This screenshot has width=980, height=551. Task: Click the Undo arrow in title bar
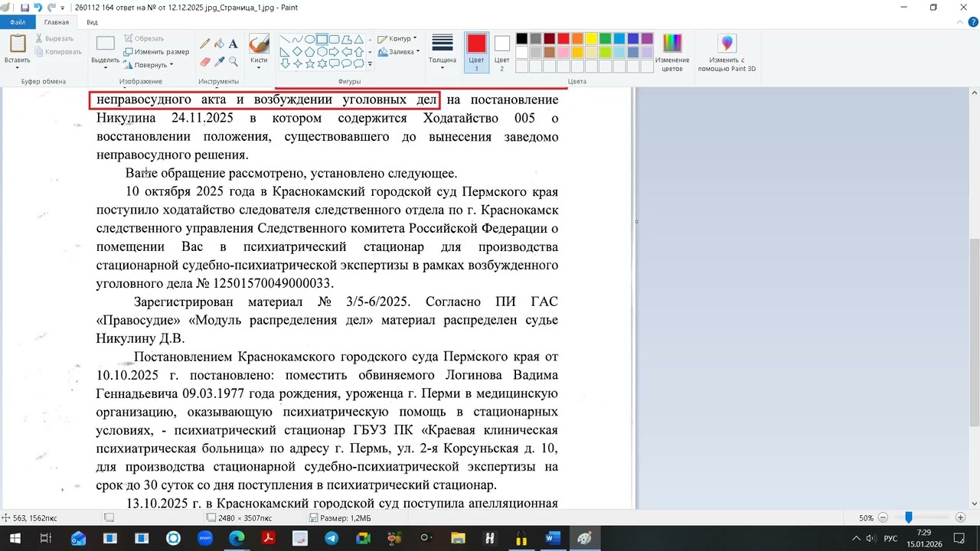[x=38, y=7]
